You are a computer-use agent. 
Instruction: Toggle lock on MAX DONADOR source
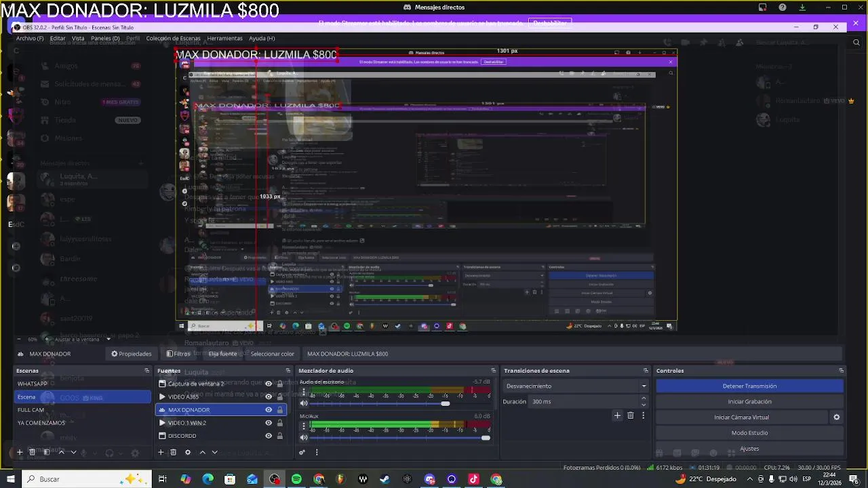(x=279, y=410)
